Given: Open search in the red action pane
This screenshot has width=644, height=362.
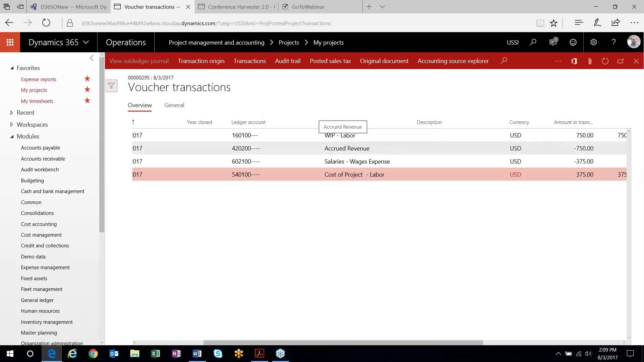Looking at the screenshot, I should (x=504, y=61).
